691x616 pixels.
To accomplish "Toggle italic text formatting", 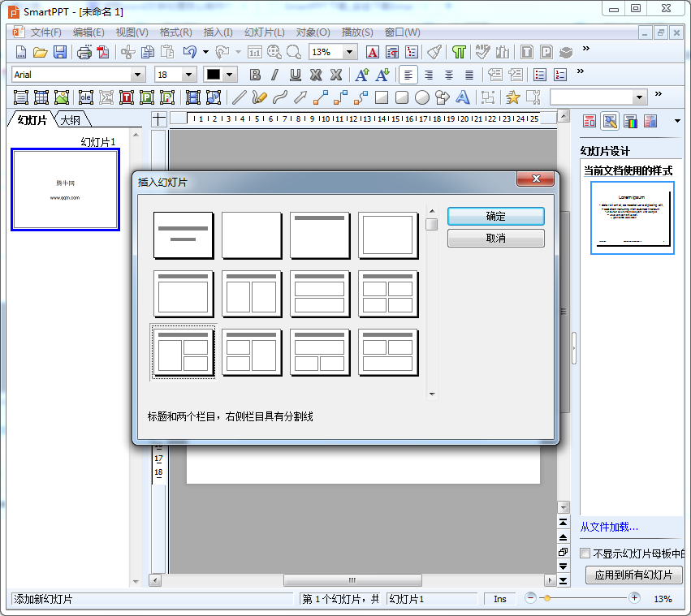I will (274, 75).
